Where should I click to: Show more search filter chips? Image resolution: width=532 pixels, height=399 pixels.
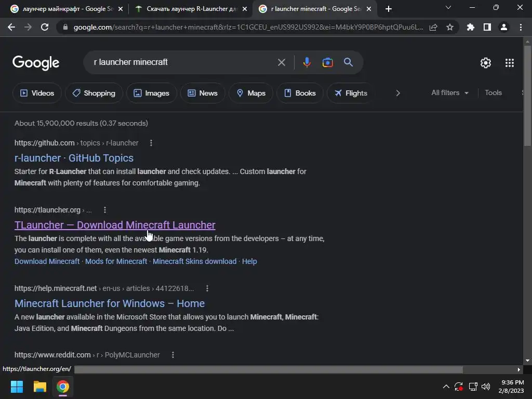tap(398, 93)
